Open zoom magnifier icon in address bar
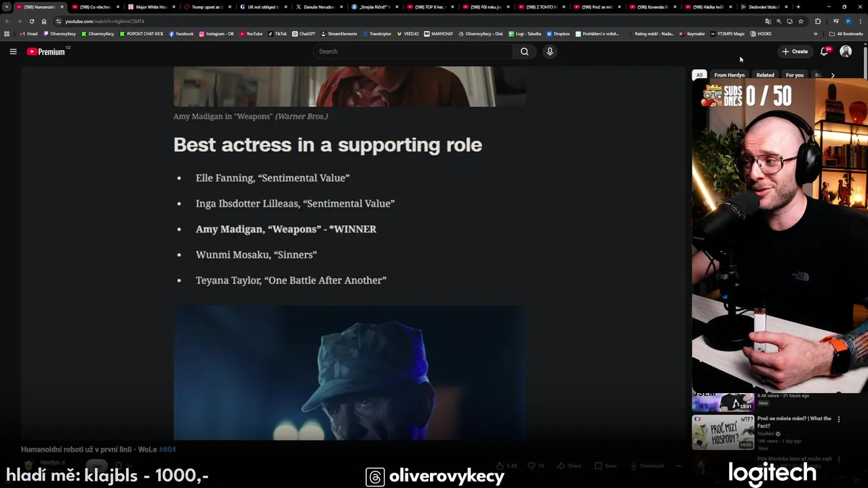Image resolution: width=868 pixels, height=488 pixels. (779, 21)
